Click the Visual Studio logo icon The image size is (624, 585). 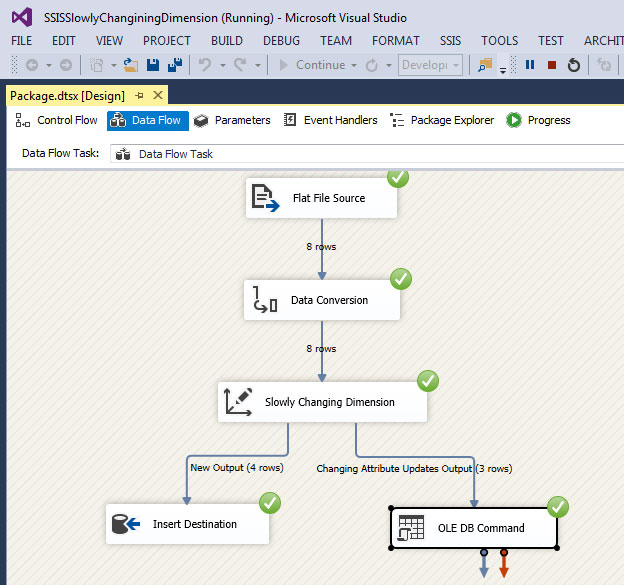22,17
